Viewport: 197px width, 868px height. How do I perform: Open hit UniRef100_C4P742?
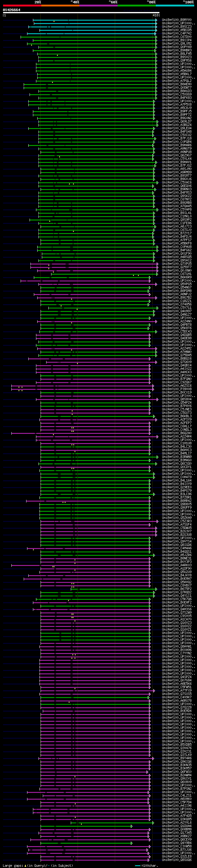pos(176,33)
